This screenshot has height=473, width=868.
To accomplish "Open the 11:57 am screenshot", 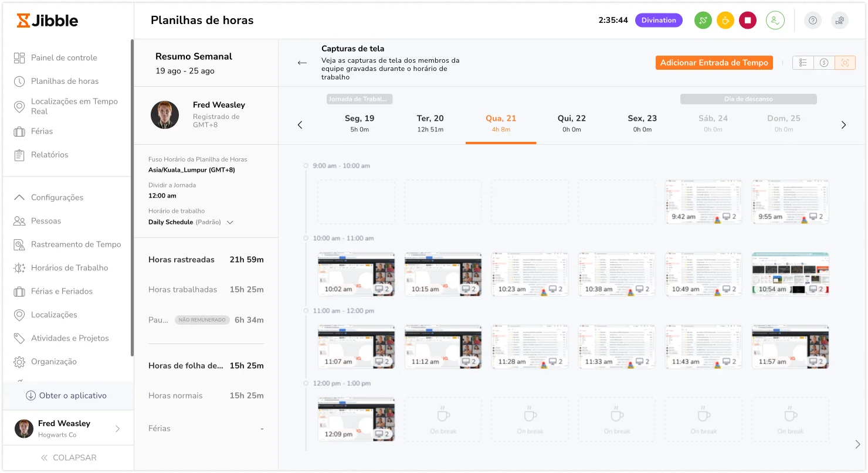I will click(790, 347).
